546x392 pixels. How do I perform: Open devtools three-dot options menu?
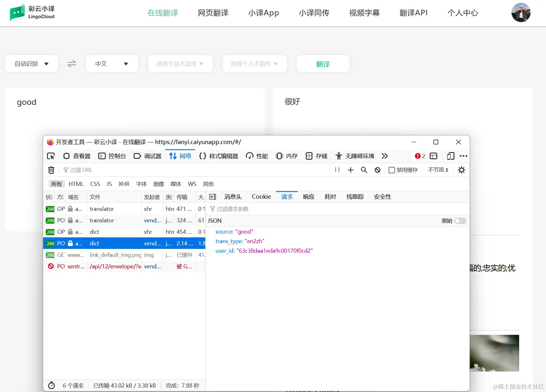[463, 156]
